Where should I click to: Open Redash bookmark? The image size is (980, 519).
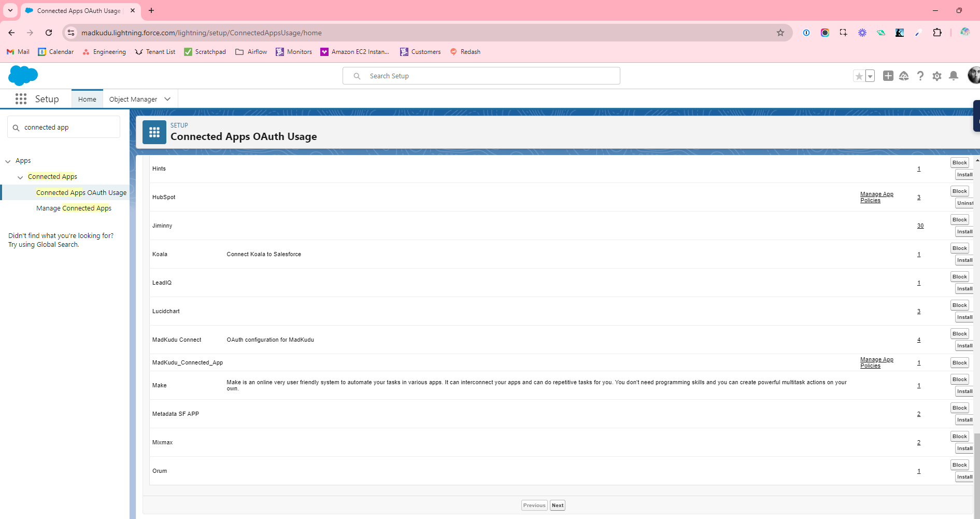(x=465, y=52)
